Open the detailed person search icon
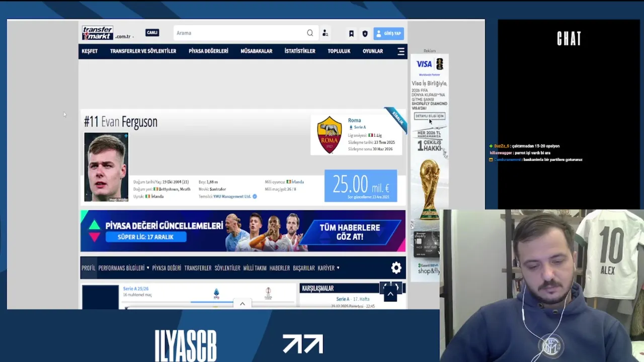Viewport: 644px width, 362px height. click(325, 33)
